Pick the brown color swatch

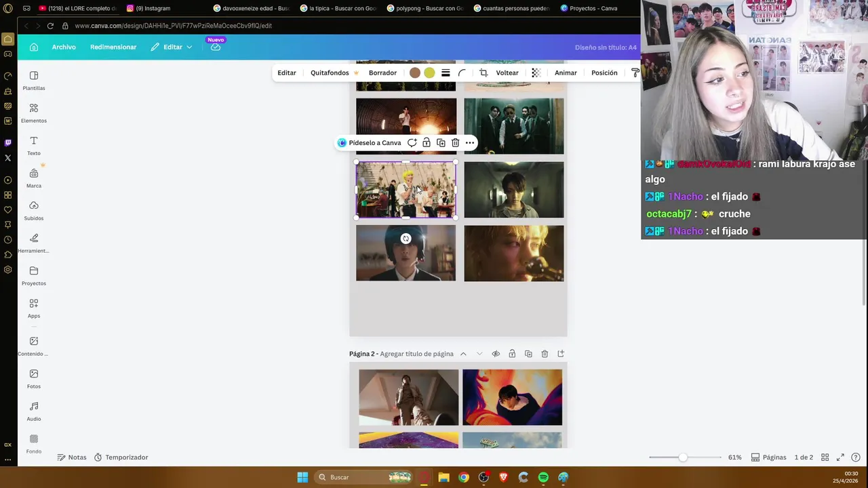(x=415, y=73)
